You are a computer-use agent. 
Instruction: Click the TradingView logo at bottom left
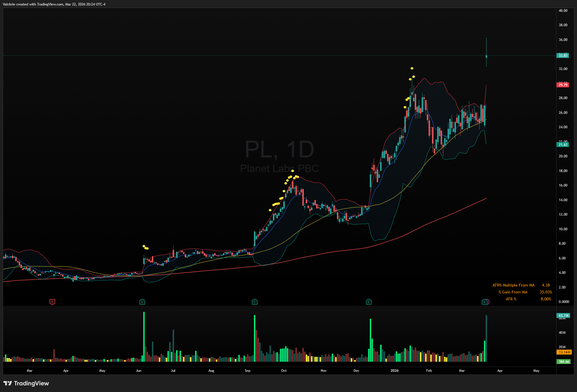coord(26,383)
